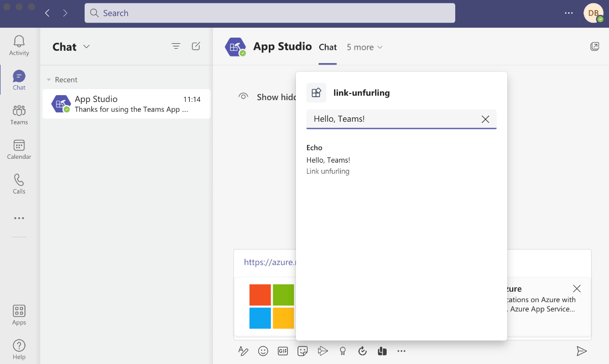Viewport: 609px width, 364px height.
Task: Click the App Studio hexagon avatar in the chat header
Action: pyautogui.click(x=235, y=47)
